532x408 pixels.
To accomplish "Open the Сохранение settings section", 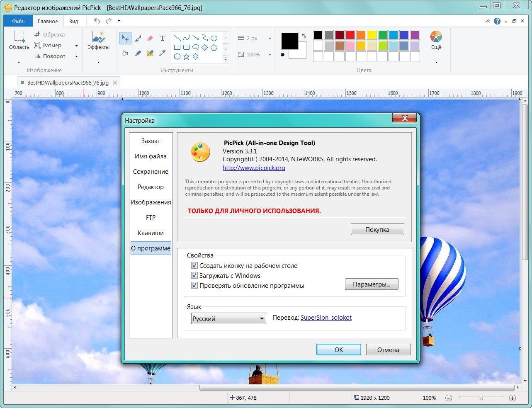I will (x=151, y=172).
